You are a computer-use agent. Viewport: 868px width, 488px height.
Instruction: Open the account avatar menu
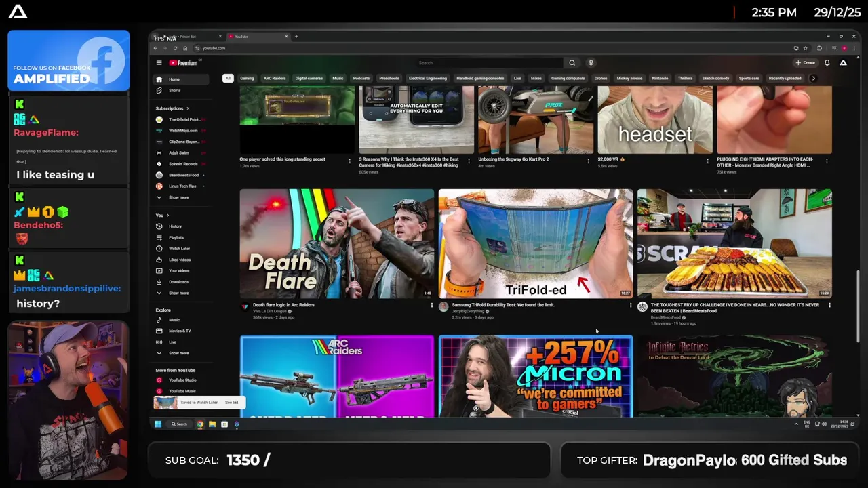pos(843,63)
